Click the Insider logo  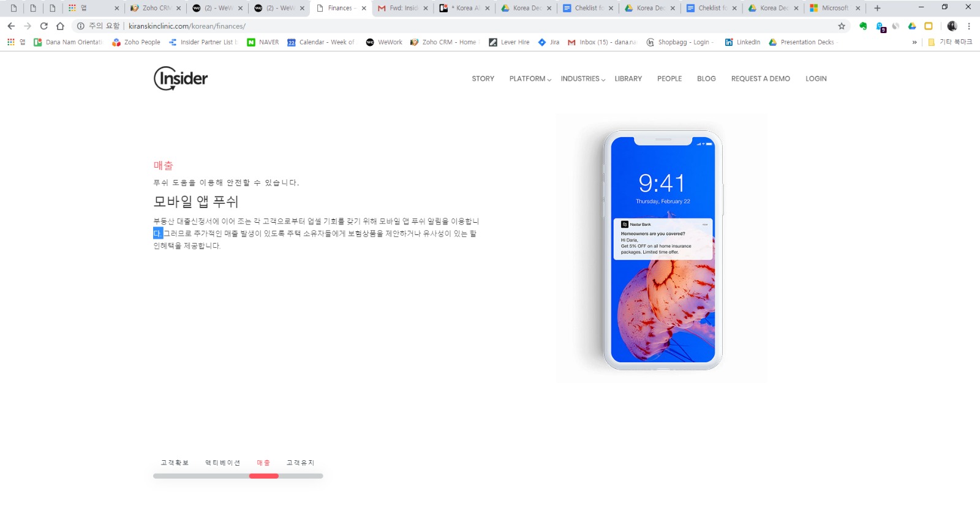point(181,78)
